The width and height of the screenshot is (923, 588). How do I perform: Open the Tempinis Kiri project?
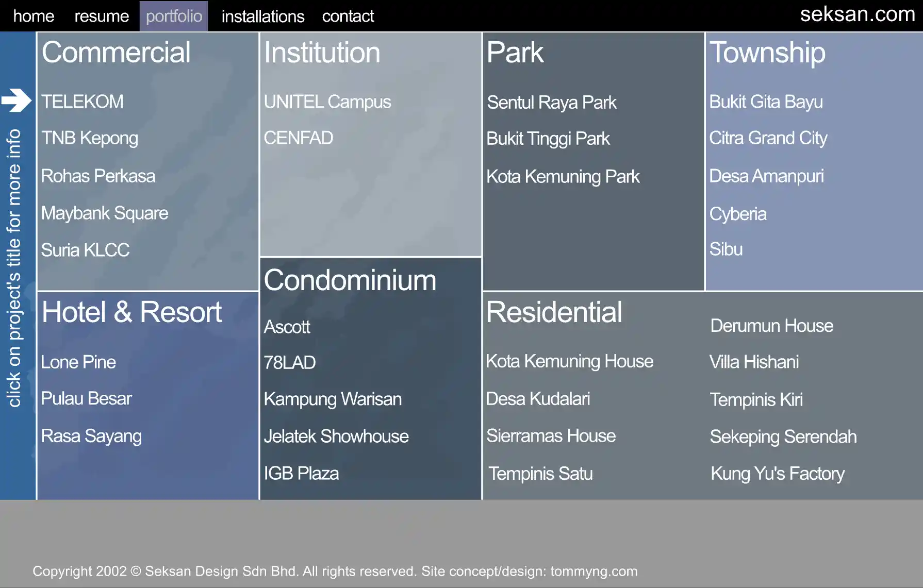[756, 400]
